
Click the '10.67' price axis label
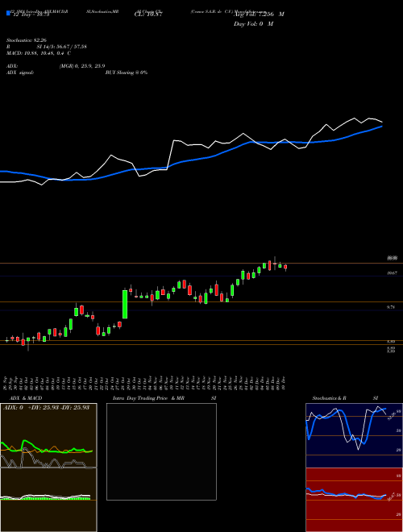(393, 272)
